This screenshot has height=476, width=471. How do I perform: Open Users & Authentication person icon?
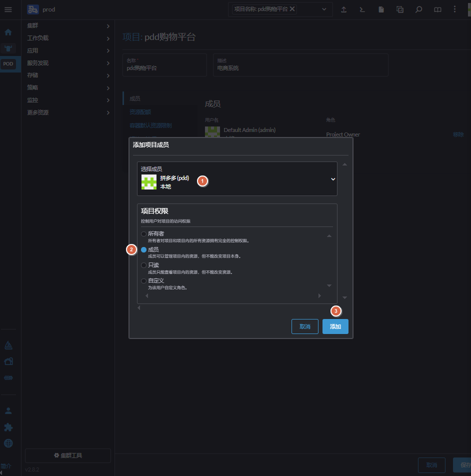coord(8,411)
